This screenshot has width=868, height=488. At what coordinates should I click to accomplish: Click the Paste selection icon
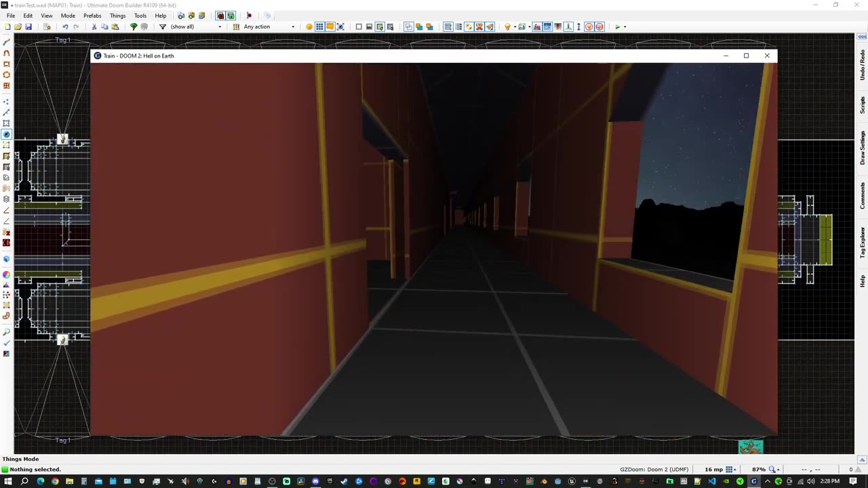coord(115,26)
